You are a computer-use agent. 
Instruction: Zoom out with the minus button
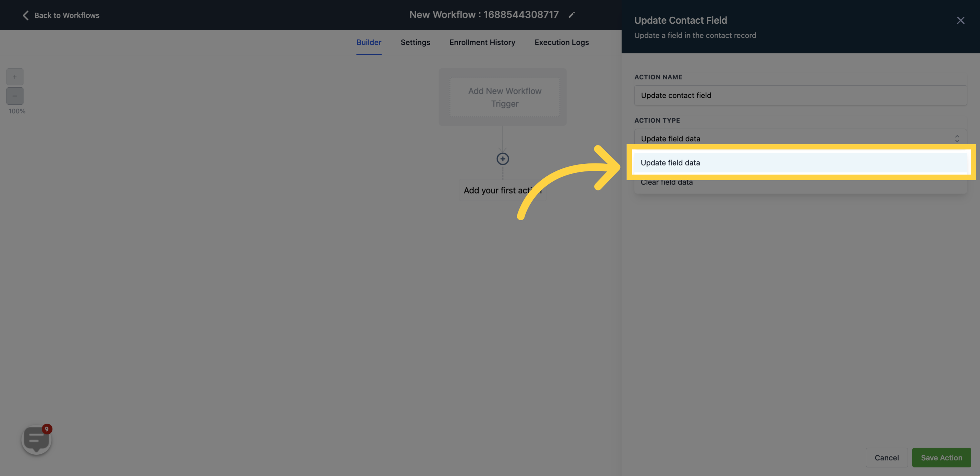(15, 96)
